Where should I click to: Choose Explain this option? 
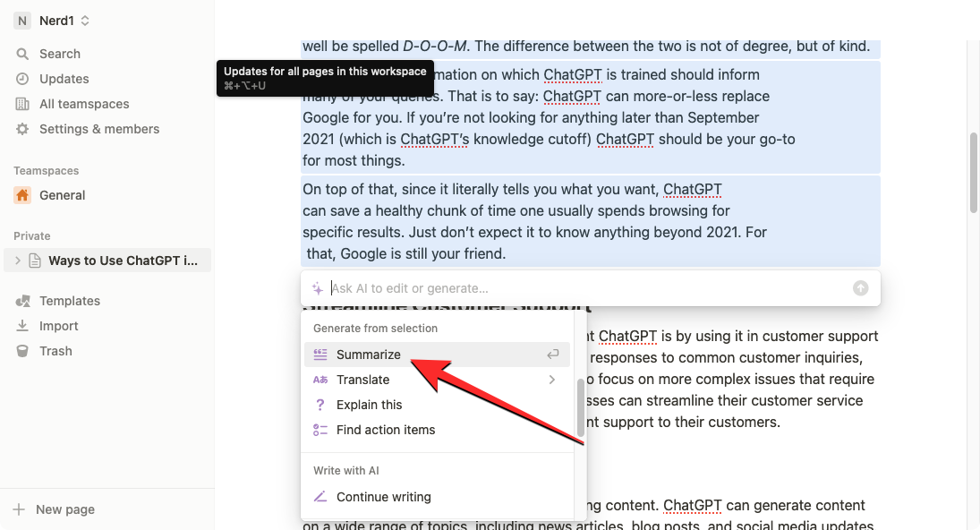pyautogui.click(x=369, y=405)
